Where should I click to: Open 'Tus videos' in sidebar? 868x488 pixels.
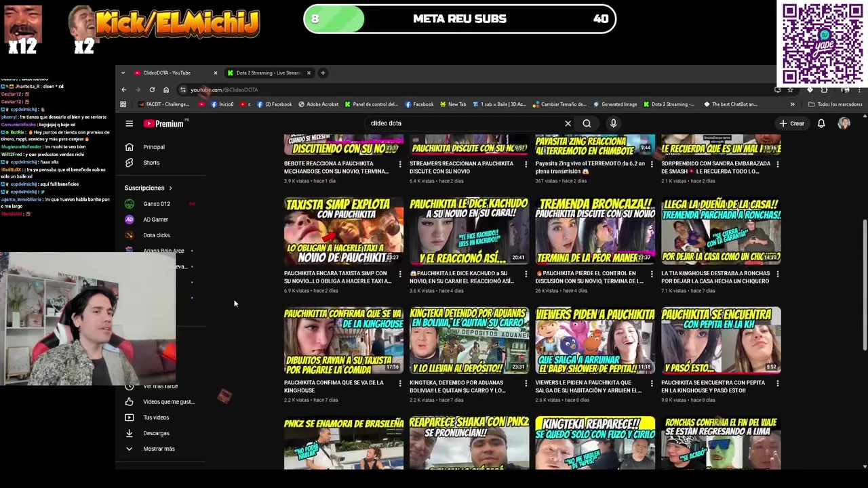coord(156,418)
